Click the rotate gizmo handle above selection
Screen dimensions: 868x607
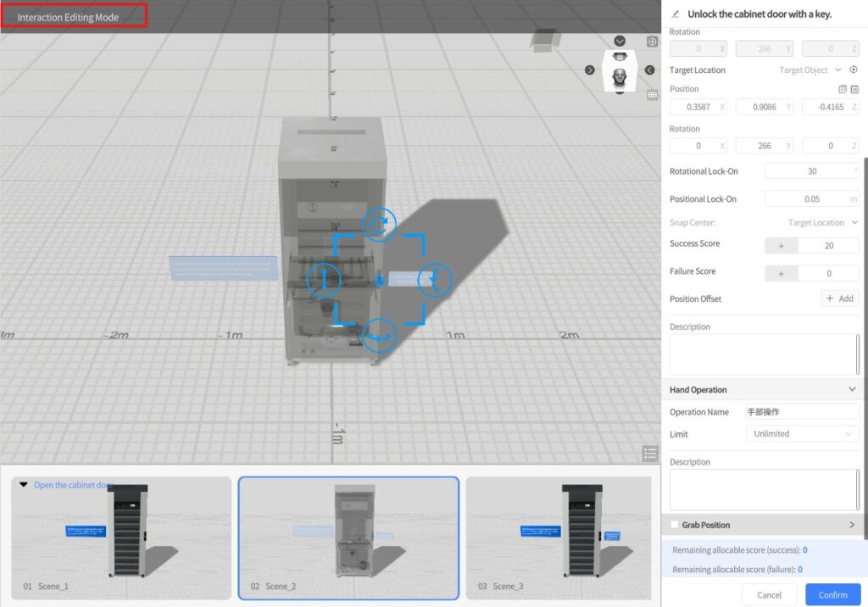click(380, 225)
